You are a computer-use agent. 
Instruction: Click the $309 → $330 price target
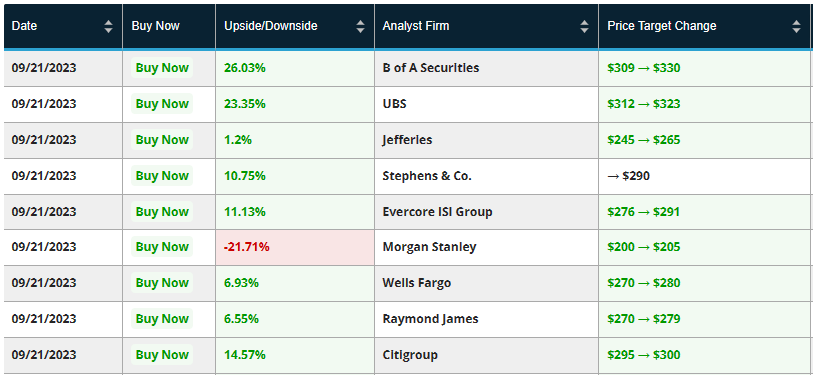tap(643, 68)
